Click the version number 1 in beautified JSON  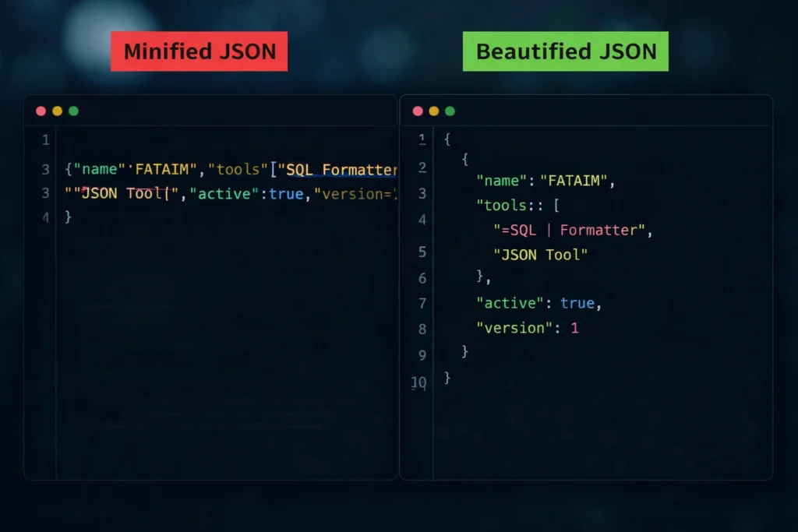pyautogui.click(x=576, y=328)
